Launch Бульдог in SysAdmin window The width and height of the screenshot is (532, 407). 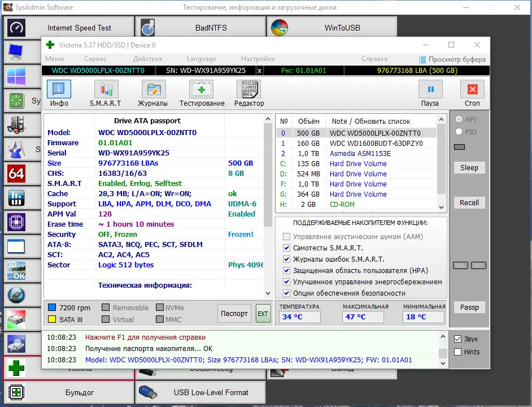pyautogui.click(x=69, y=392)
